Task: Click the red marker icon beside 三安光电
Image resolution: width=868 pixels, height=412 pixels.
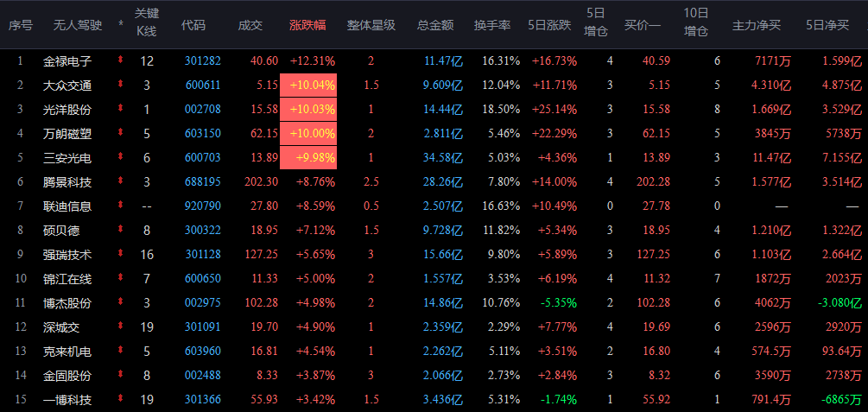Action: point(121,157)
